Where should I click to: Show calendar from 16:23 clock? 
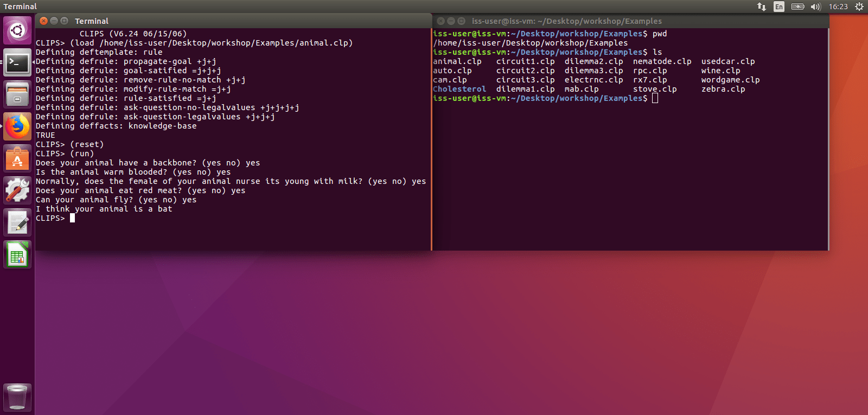click(838, 7)
